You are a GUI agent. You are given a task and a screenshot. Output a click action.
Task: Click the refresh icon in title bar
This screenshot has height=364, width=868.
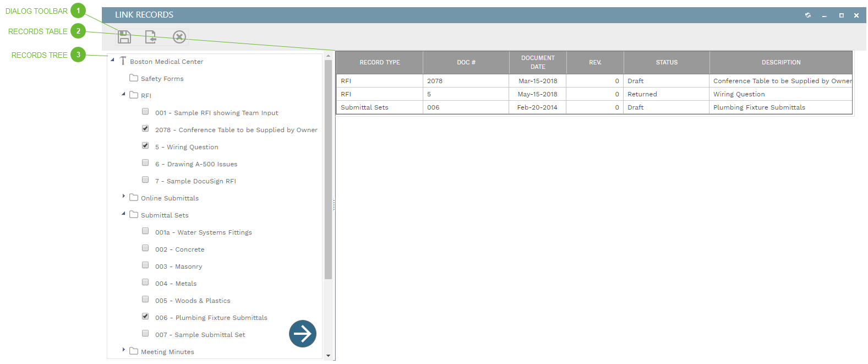(808, 15)
